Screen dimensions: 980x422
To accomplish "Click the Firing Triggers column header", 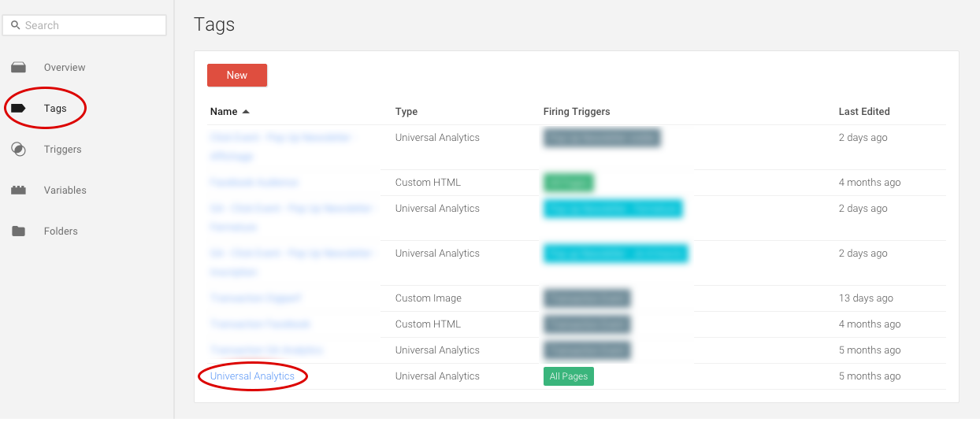I will click(577, 112).
